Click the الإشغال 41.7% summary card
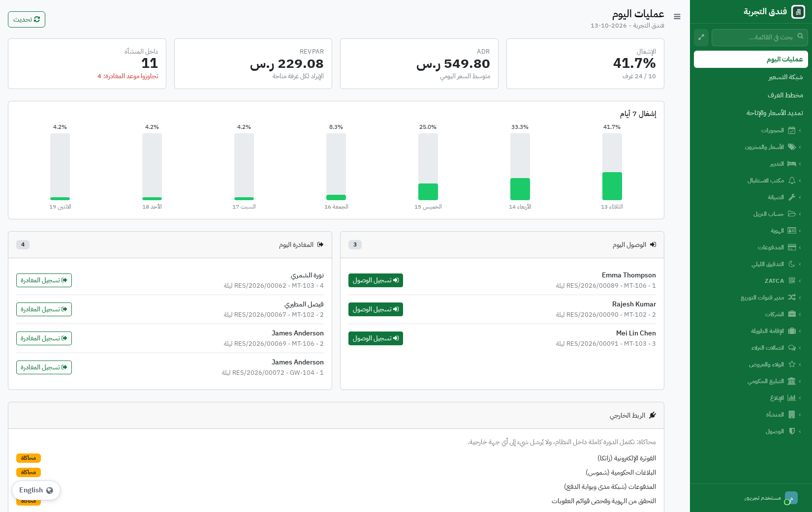 coord(585,64)
